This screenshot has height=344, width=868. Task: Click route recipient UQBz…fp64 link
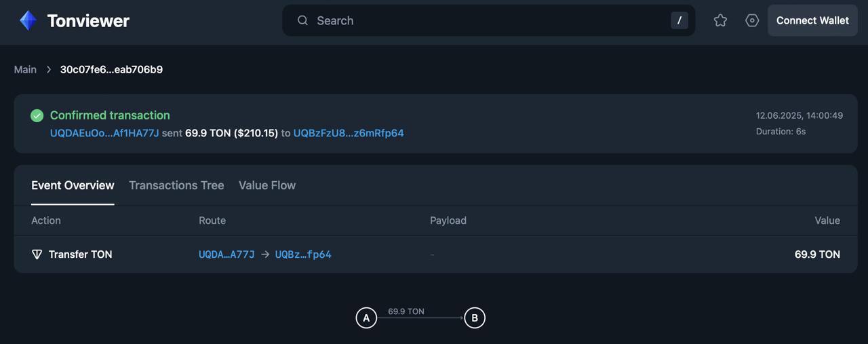303,254
